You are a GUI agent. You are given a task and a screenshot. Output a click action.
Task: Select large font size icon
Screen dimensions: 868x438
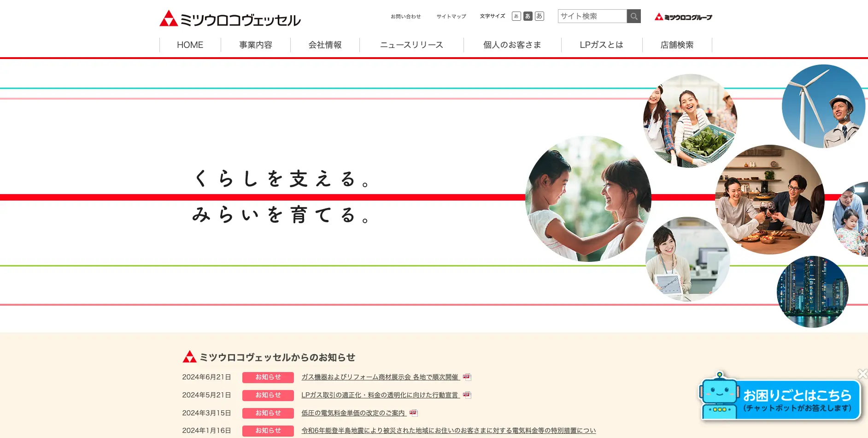[x=540, y=16]
